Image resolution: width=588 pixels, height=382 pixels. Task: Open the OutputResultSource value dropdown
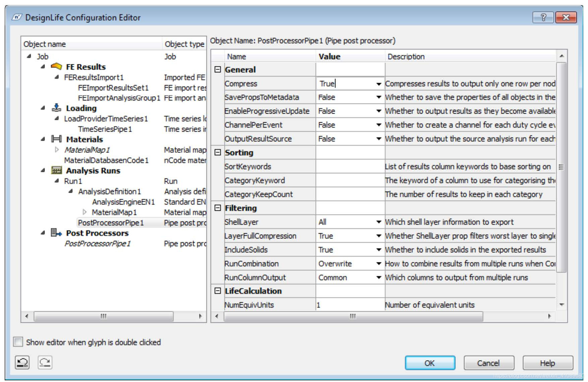pos(379,139)
